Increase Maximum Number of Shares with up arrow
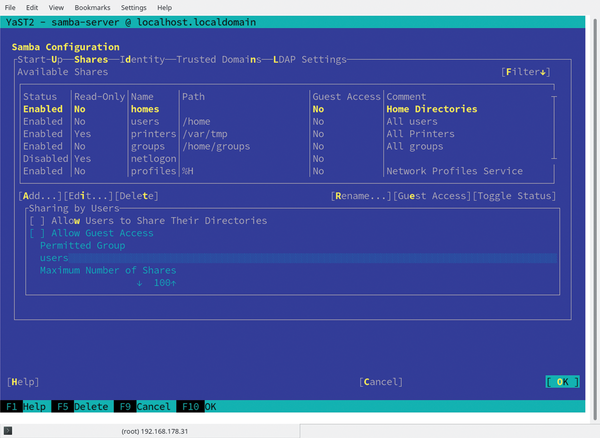Image resolution: width=600 pixels, height=438 pixels. [x=174, y=283]
